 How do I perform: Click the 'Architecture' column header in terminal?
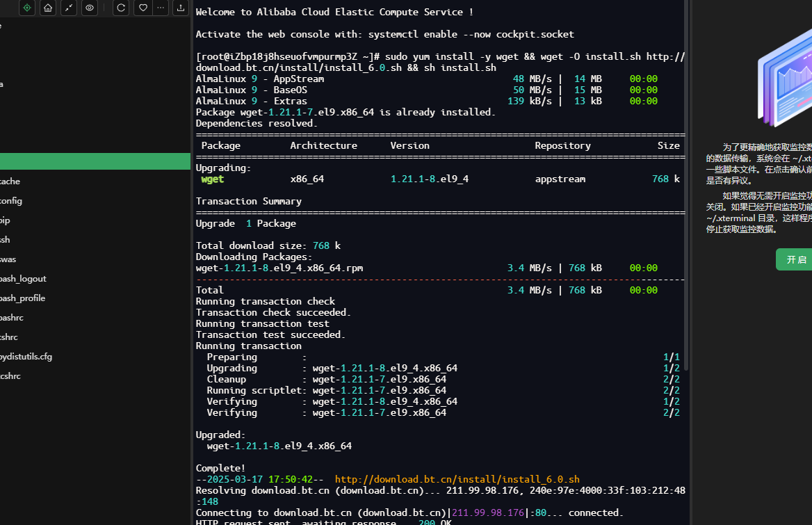click(324, 145)
